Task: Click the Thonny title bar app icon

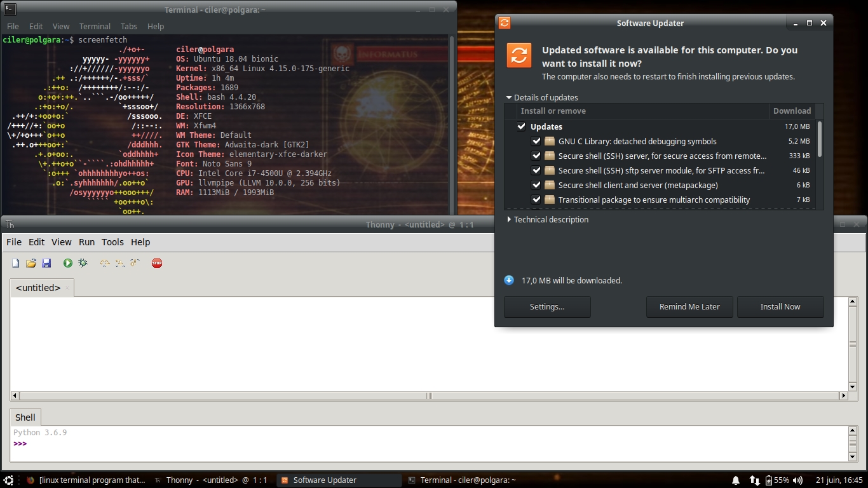Action: 10,224
